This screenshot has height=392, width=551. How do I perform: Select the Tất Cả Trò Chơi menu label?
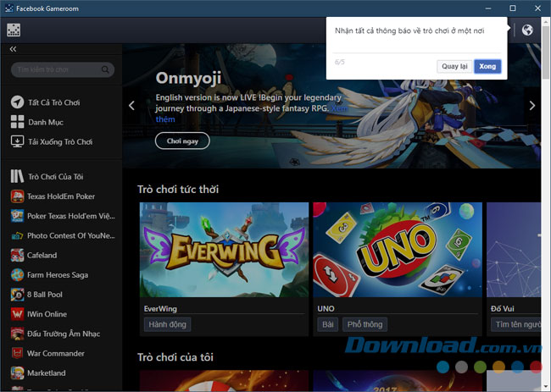[x=54, y=102]
